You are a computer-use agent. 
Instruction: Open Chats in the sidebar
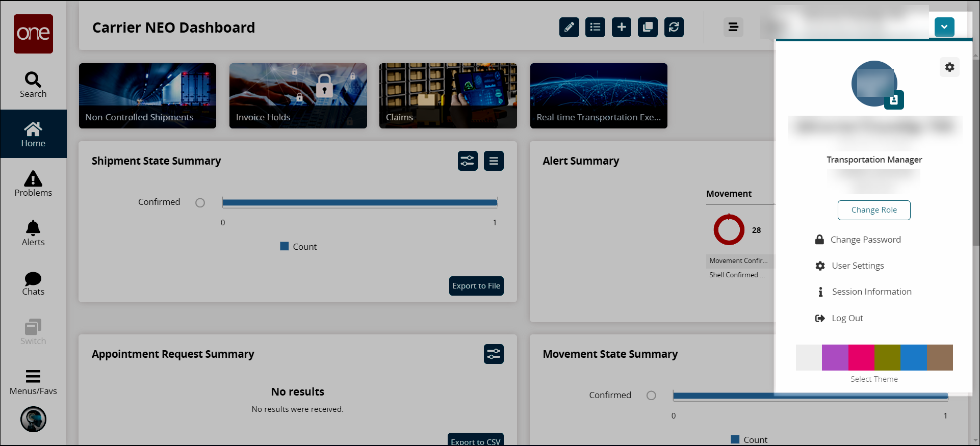coord(33,283)
